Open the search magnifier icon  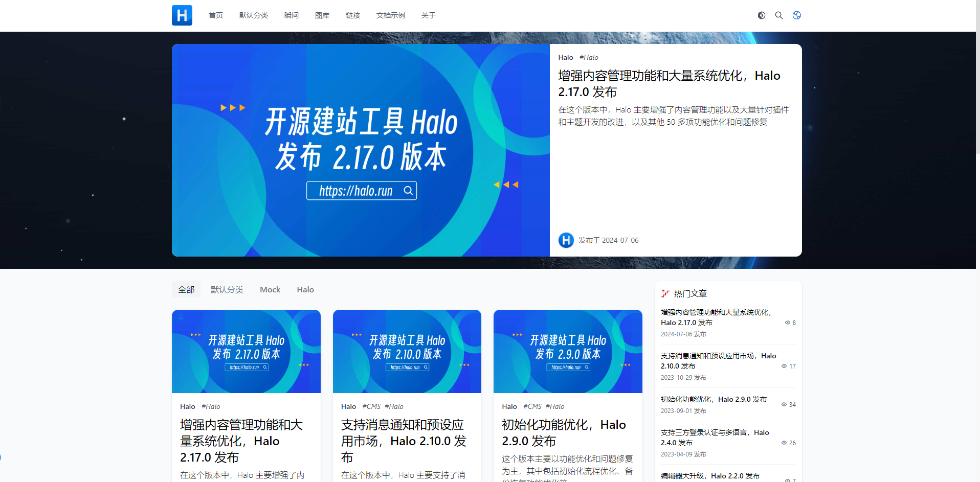(779, 15)
